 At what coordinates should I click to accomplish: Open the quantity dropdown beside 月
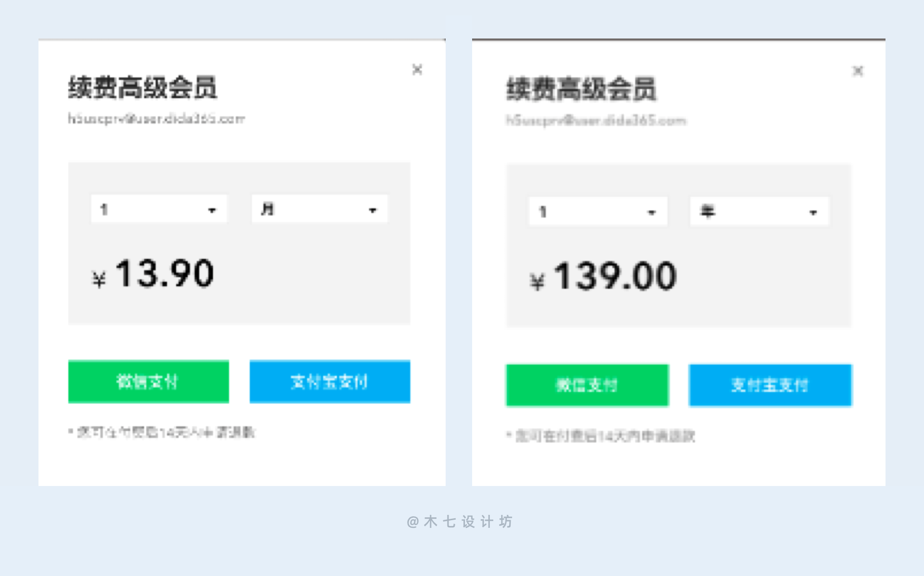[x=159, y=210]
